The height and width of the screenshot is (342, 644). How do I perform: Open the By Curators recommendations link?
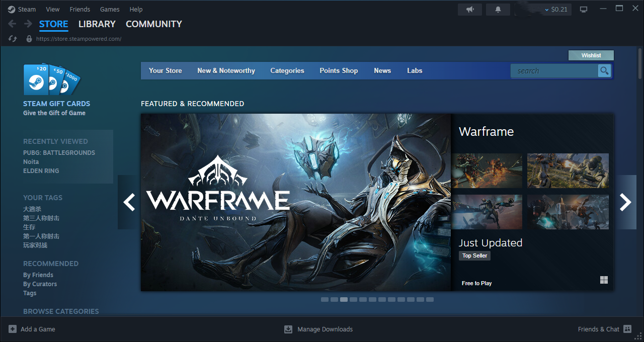pyautogui.click(x=40, y=284)
